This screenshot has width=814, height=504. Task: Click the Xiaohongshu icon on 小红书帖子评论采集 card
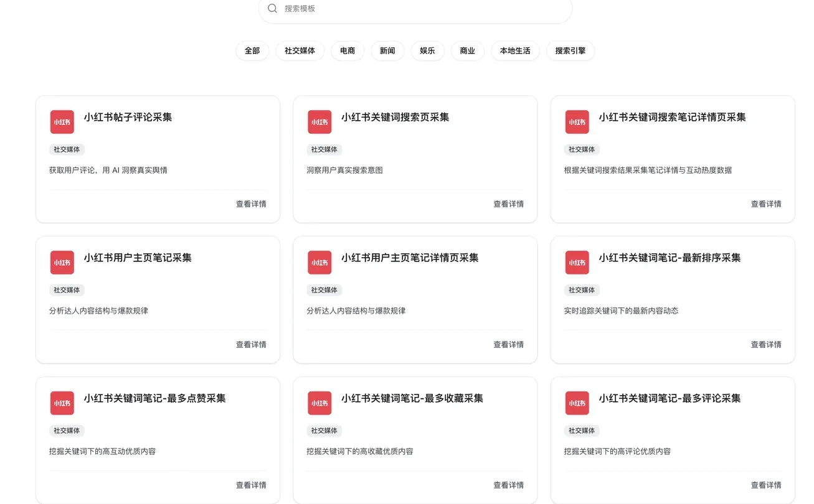coord(62,122)
